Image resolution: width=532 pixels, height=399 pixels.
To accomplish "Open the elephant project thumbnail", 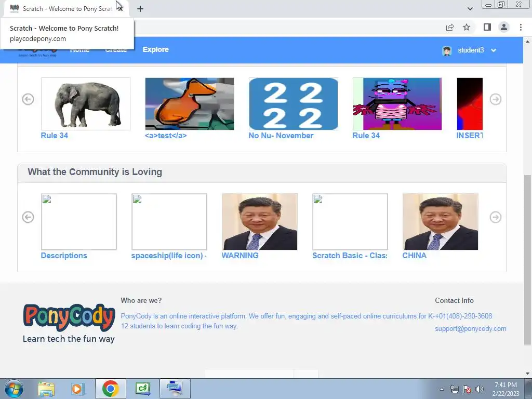I will [x=86, y=104].
